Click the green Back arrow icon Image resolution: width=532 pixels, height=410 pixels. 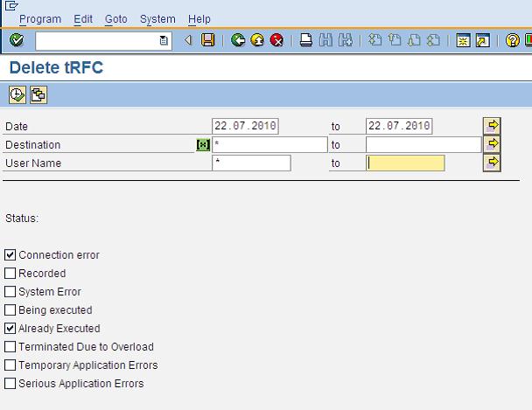[x=238, y=40]
